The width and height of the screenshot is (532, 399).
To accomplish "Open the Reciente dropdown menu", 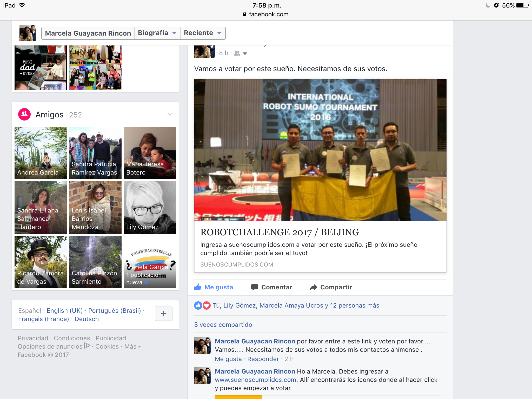I will 203,33.
